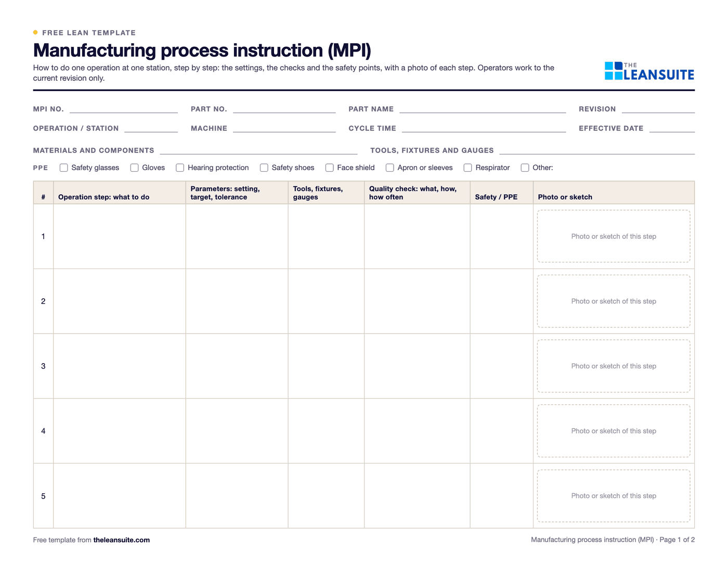Select the 'Manufacturing process instruction (MPI)' title
The height and width of the screenshot is (563, 728).
click(202, 50)
